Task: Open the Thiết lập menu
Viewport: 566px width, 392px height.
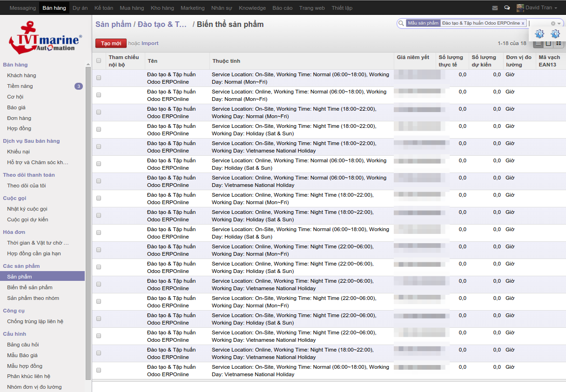Action: (342, 8)
